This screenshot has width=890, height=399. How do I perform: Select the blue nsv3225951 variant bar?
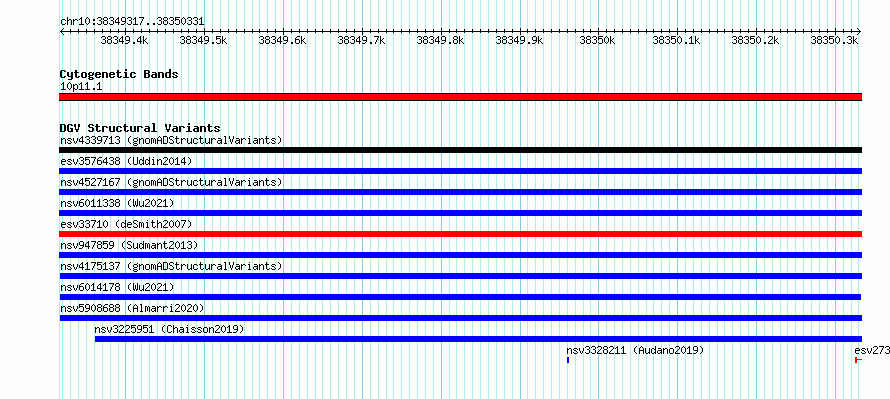pyautogui.click(x=478, y=339)
